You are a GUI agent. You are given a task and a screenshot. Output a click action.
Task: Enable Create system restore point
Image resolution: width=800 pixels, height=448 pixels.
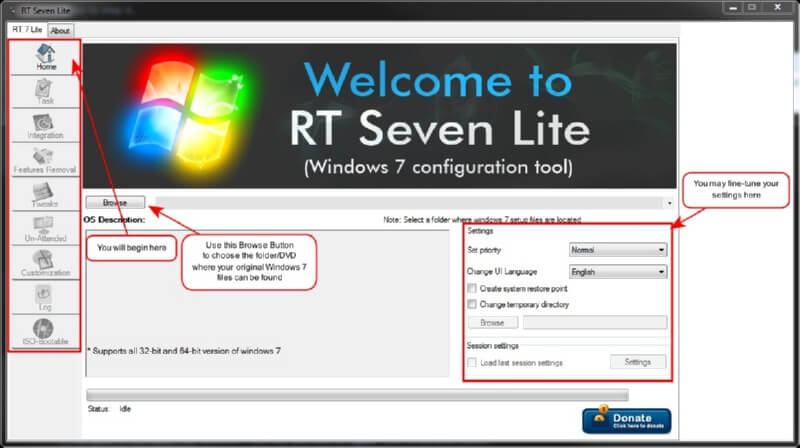coord(472,288)
